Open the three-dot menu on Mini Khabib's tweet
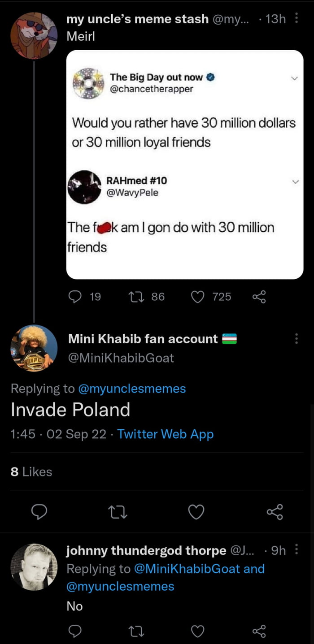 297,338
